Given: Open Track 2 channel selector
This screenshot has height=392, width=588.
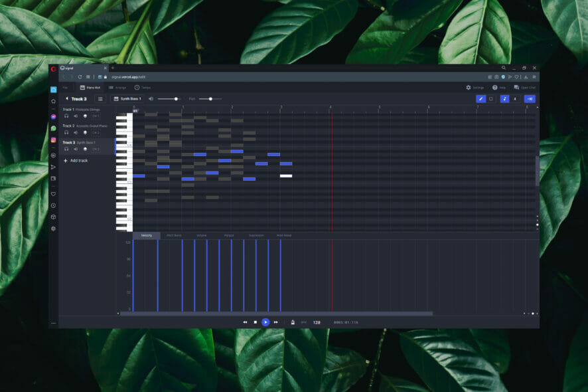Looking at the screenshot, I should click(96, 132).
